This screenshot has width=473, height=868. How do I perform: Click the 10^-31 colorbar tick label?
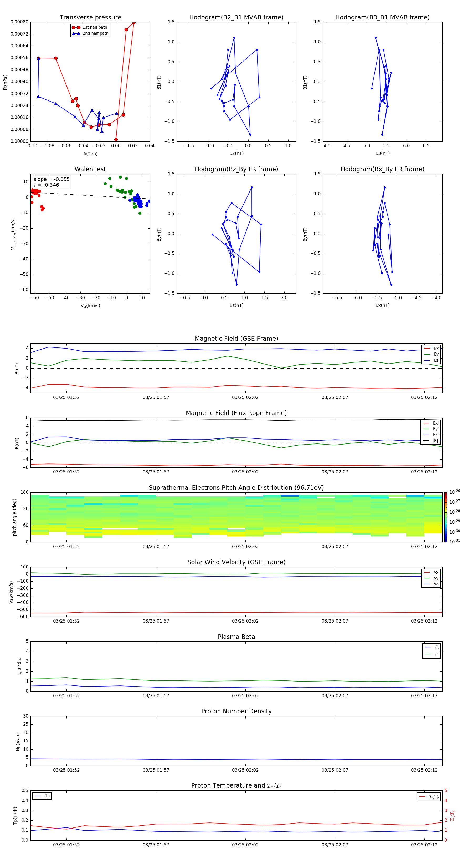coord(455,542)
